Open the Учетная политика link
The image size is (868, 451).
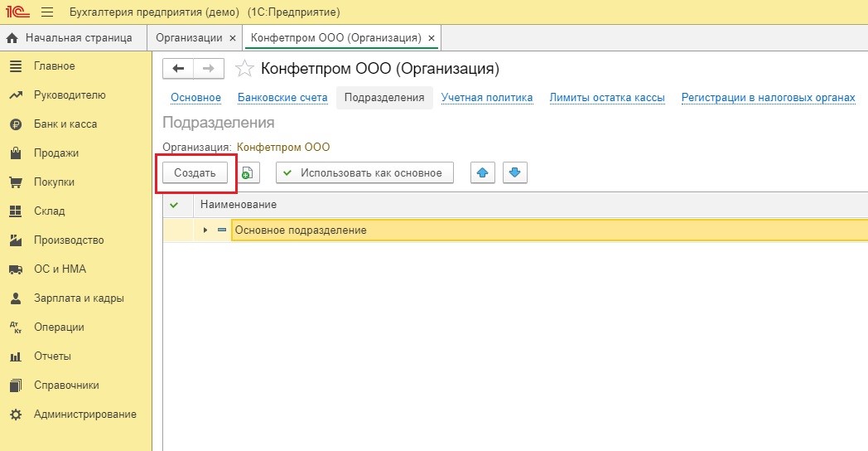click(487, 98)
